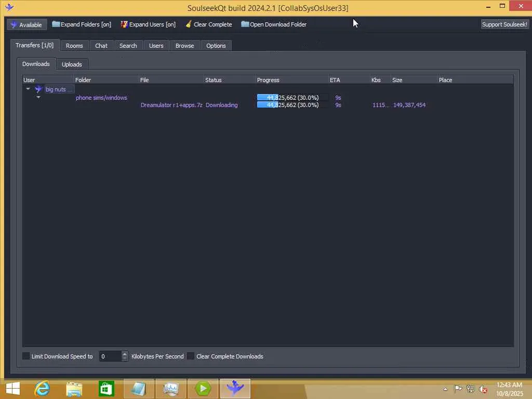Click the download speed limit input field
Screen dimensions: 532x399
[x=110, y=356]
